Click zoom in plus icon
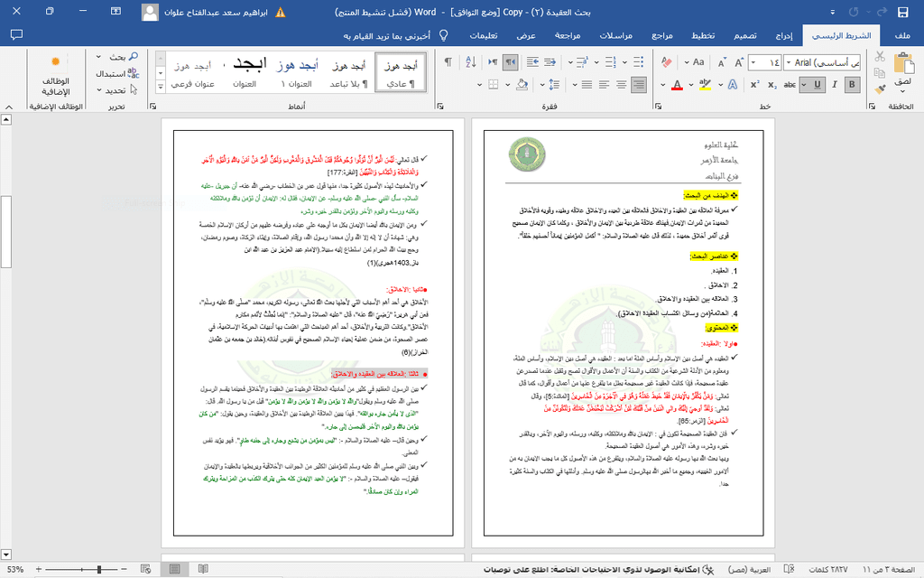The width and height of the screenshot is (924, 578). click(x=39, y=569)
